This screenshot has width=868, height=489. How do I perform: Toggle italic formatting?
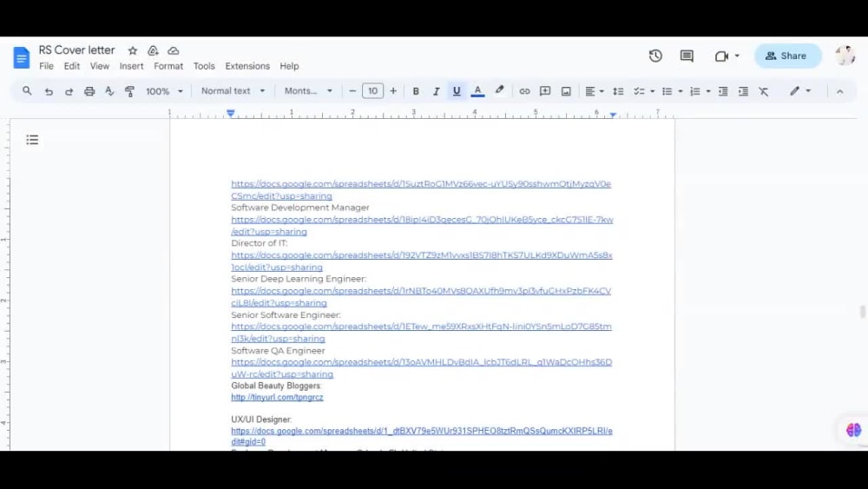tap(437, 91)
